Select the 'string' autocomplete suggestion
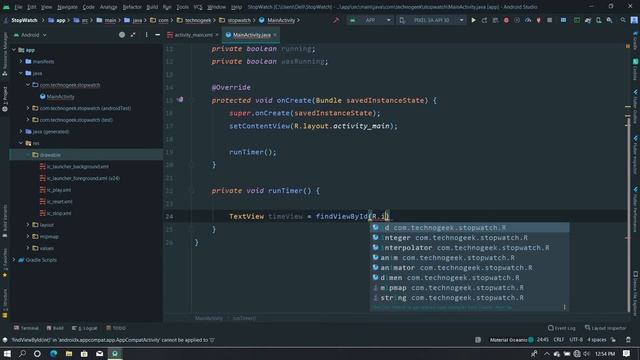Screen dimensions: 640x360 point(469,298)
